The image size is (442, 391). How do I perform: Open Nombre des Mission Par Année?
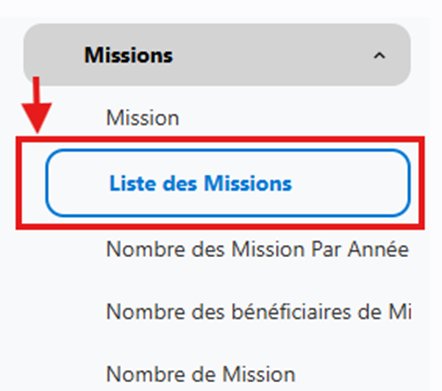pyautogui.click(x=257, y=249)
